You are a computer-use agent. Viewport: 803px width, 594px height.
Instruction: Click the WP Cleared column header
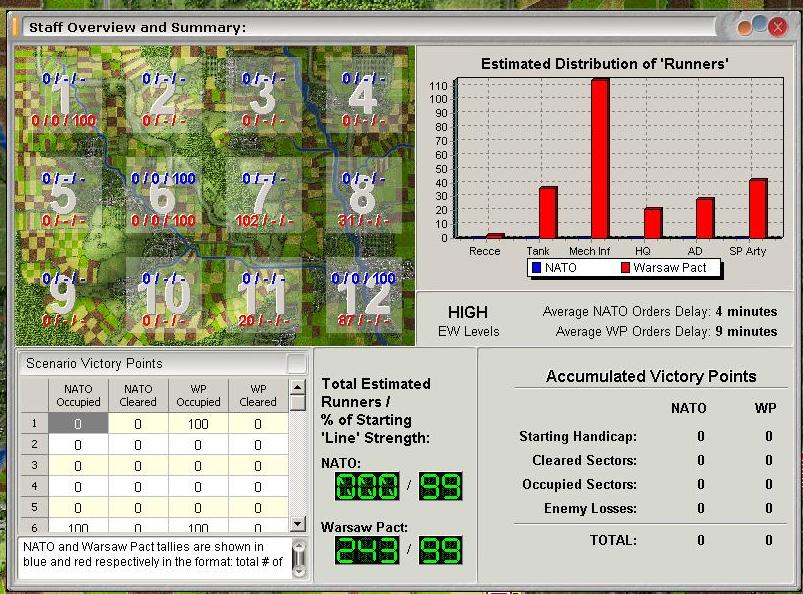(258, 395)
